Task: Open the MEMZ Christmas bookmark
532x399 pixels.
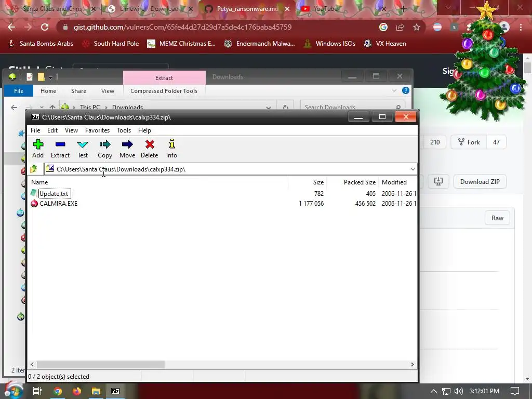Action: (x=181, y=44)
